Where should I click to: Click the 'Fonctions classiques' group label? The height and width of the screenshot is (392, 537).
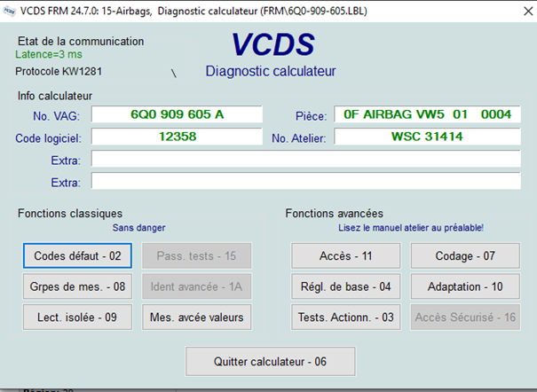tap(70, 213)
